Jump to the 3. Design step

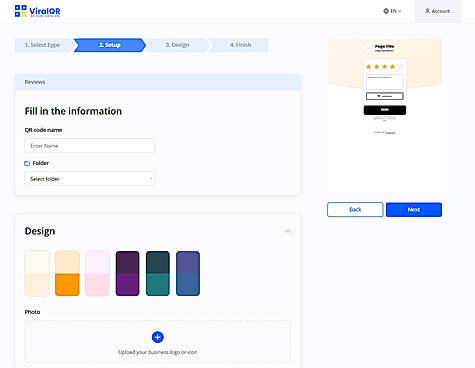point(177,45)
